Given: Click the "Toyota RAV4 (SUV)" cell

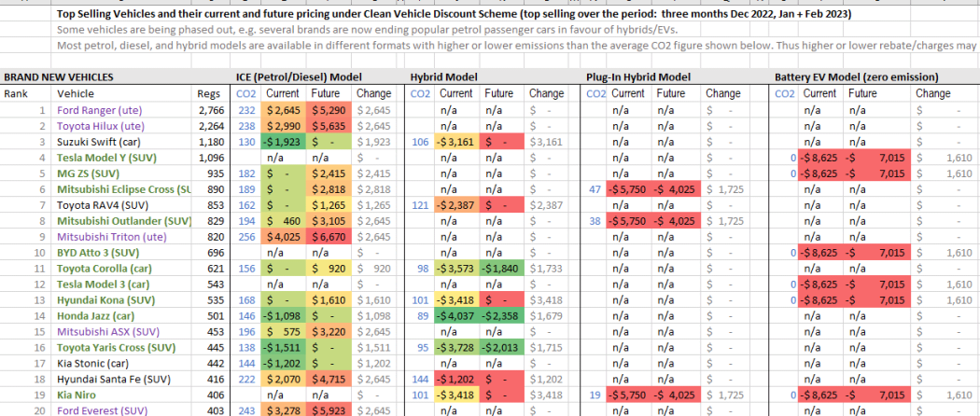Looking at the screenshot, I should pyautogui.click(x=122, y=205).
